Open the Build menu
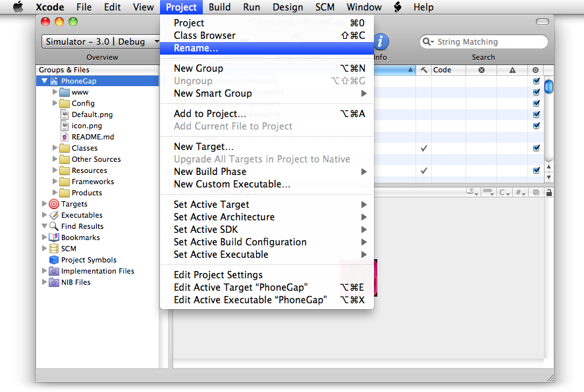This screenshot has width=584, height=392. [219, 7]
